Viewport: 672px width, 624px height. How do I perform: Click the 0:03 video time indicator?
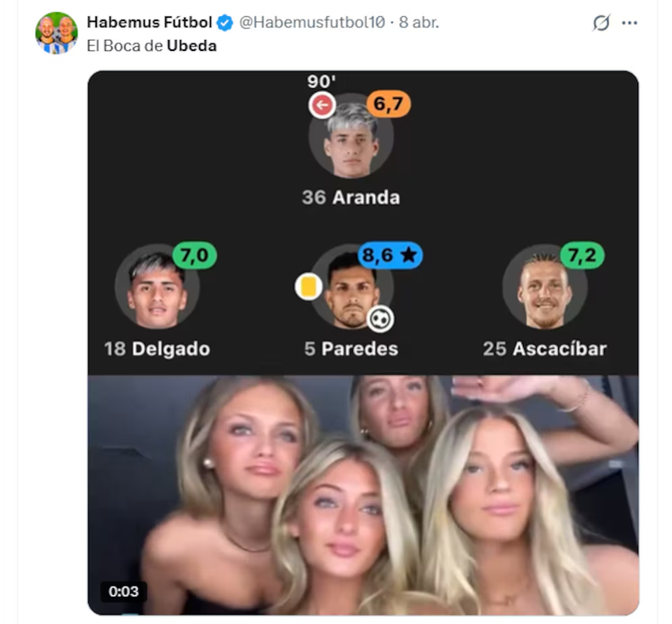click(123, 592)
